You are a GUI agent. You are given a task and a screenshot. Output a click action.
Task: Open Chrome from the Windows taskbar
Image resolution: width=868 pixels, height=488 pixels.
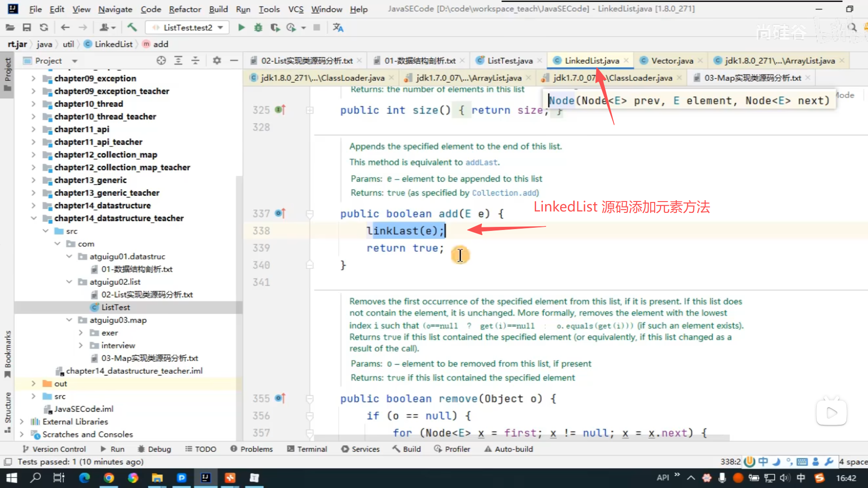pyautogui.click(x=109, y=478)
